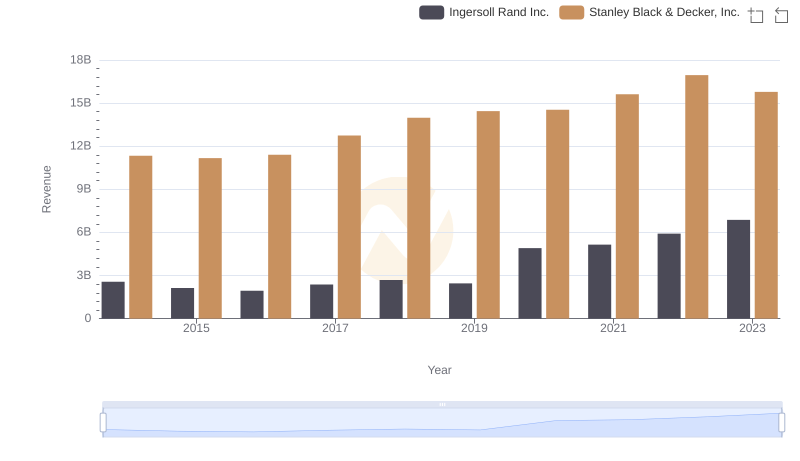Image resolution: width=800 pixels, height=461 pixels.
Task: Toggle Stanley Black & Decker legend series
Action: point(649,12)
